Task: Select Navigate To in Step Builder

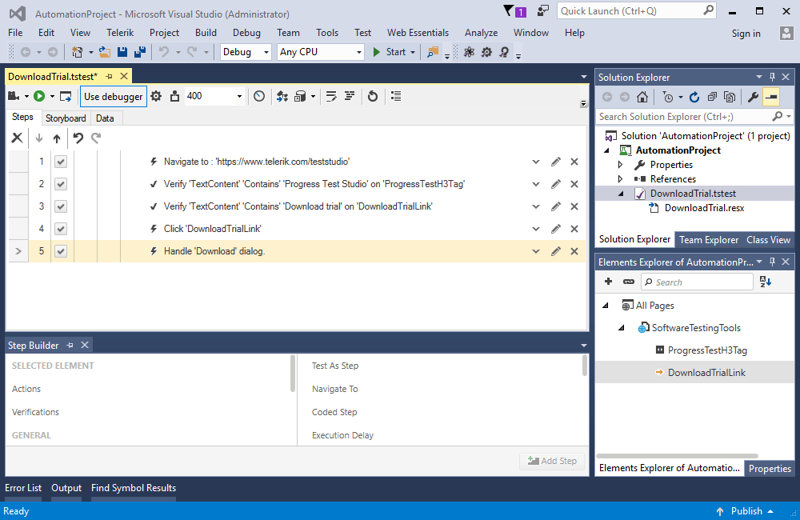Action: [335, 388]
